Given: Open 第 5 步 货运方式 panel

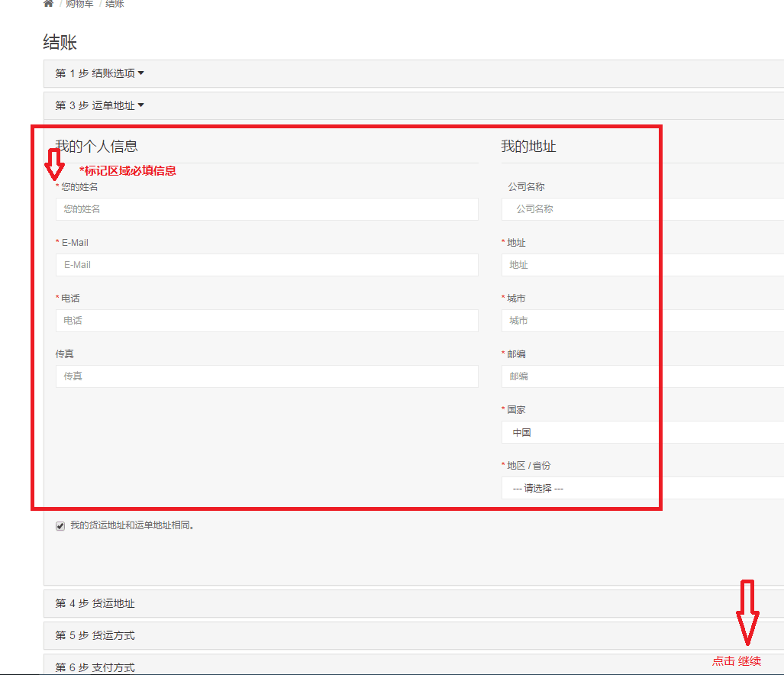Looking at the screenshot, I should tap(95, 635).
